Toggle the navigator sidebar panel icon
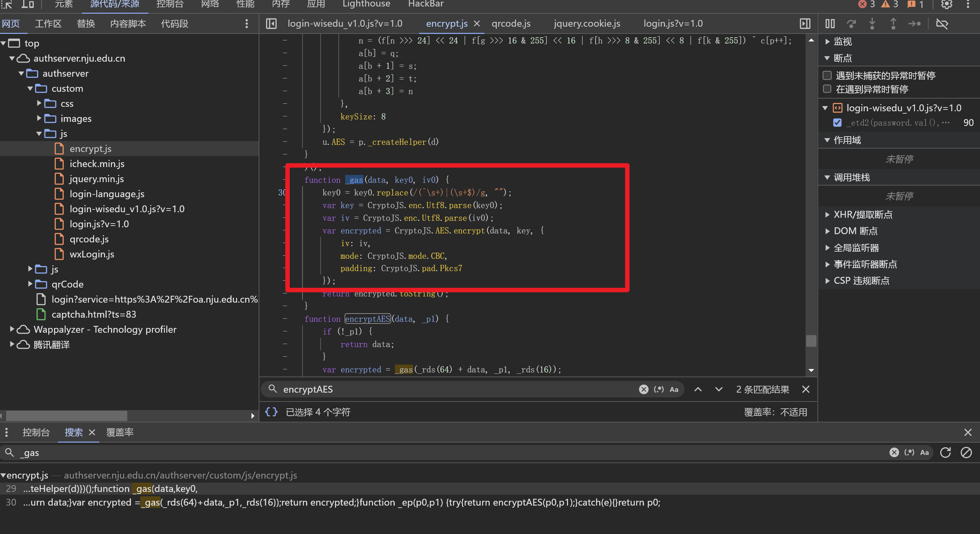This screenshot has width=980, height=534. (x=271, y=24)
